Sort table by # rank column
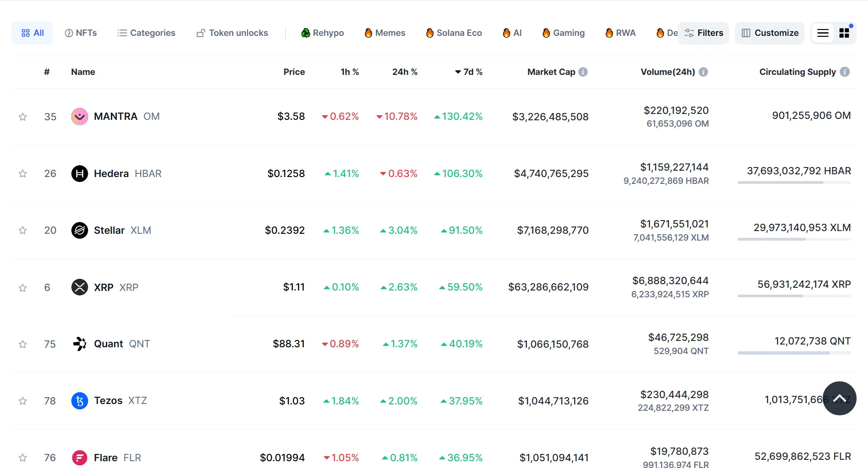This screenshot has width=868, height=468. (x=47, y=72)
